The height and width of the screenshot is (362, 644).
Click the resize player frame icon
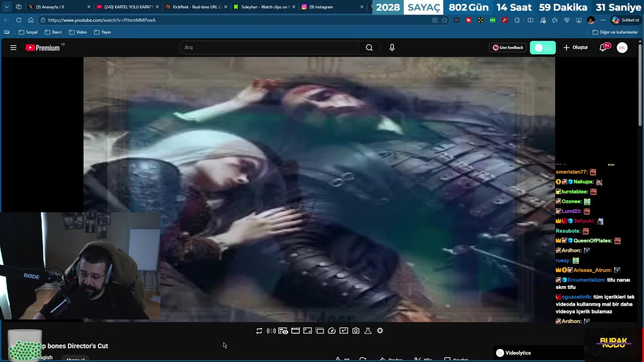click(x=307, y=331)
